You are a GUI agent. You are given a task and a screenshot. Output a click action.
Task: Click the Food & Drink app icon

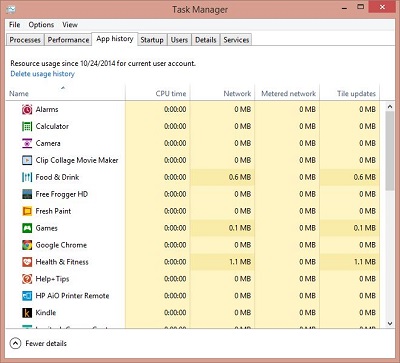point(27,177)
